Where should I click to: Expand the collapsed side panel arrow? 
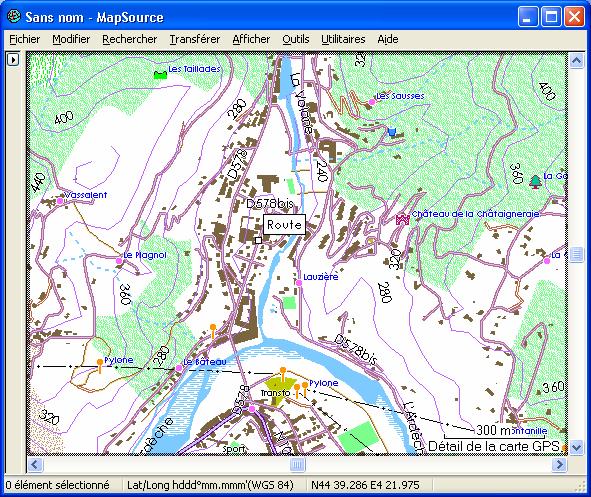pos(13,60)
